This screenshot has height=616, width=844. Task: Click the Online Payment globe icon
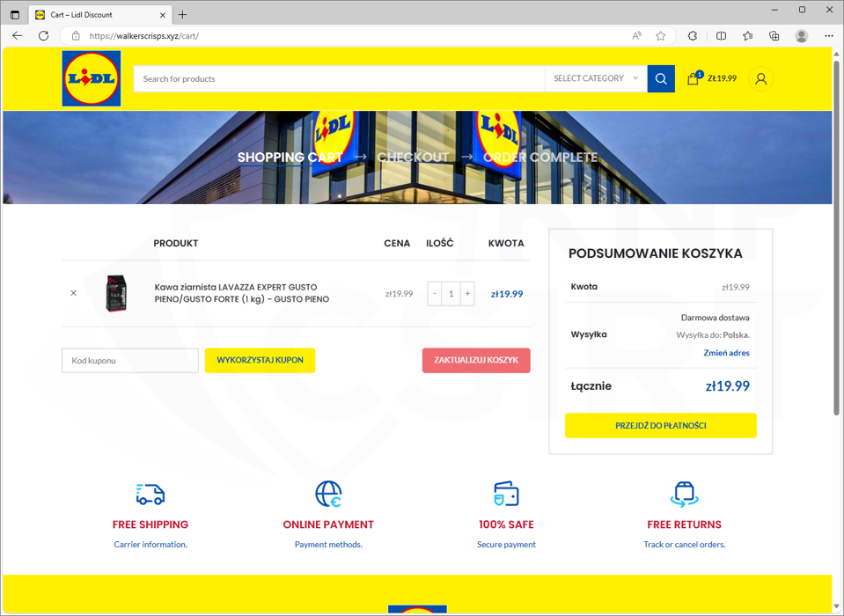(328, 495)
